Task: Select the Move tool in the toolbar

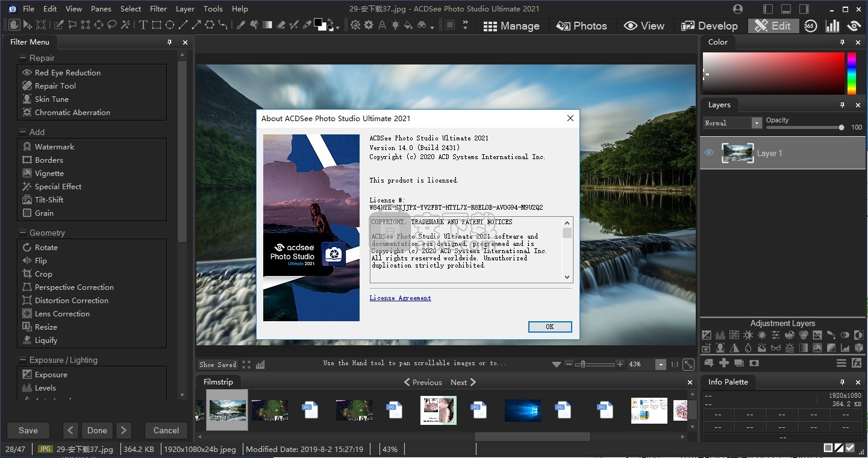Action: point(28,25)
